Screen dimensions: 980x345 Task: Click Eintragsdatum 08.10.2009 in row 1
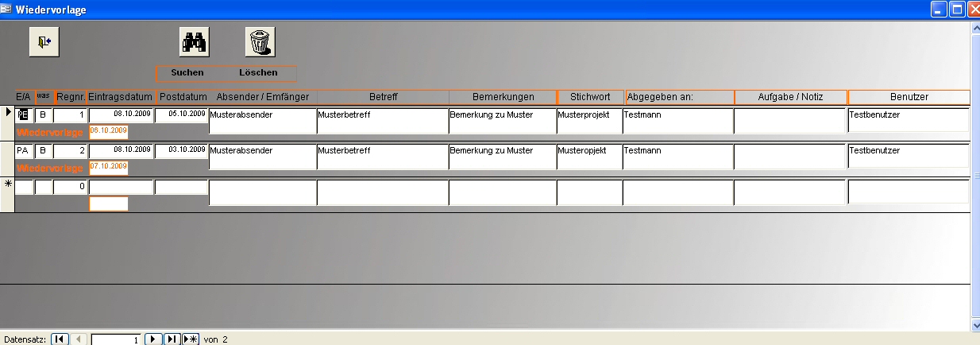120,114
